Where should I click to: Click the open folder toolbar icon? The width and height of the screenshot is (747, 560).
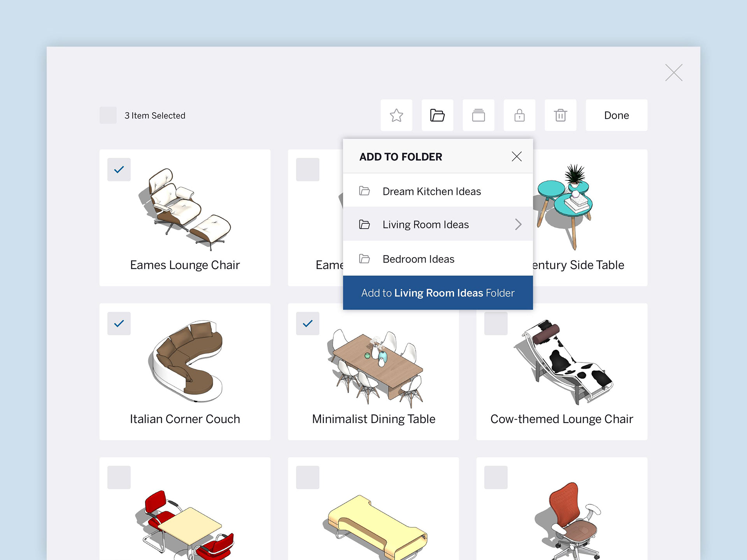[x=438, y=115]
